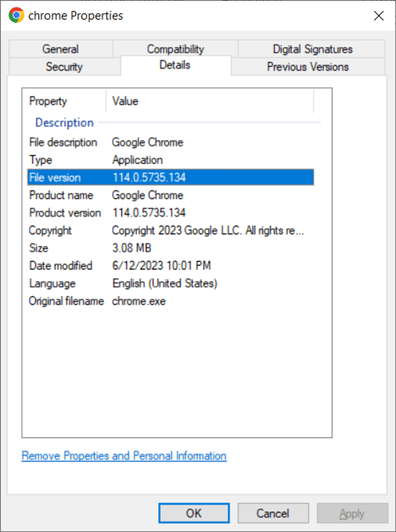Click the chrome.exe filename value
Image resolution: width=396 pixels, height=532 pixels.
point(139,301)
